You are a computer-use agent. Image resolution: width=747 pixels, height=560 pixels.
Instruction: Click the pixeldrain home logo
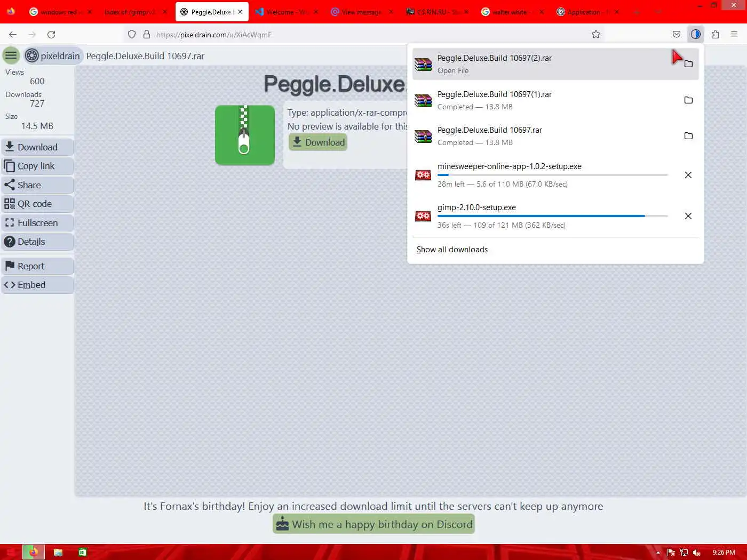53,55
